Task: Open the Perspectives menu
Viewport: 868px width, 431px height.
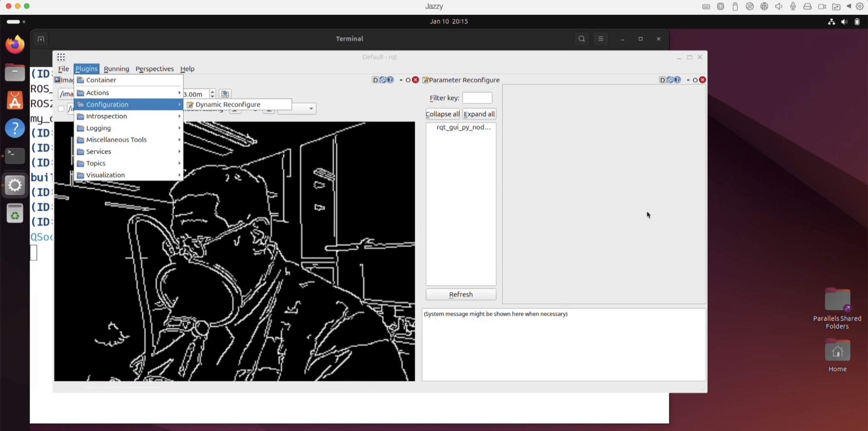Action: (x=154, y=69)
